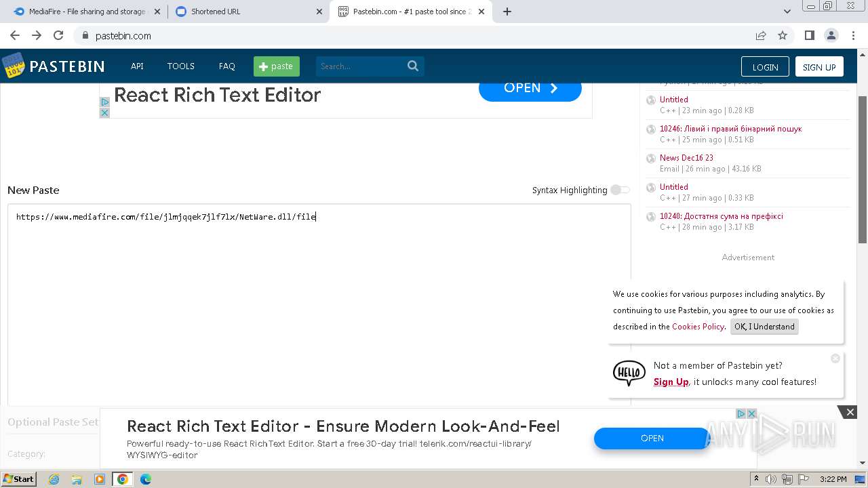Open the paste 10240: Достатня сума на префіксі
The width and height of the screenshot is (868, 488).
click(722, 216)
